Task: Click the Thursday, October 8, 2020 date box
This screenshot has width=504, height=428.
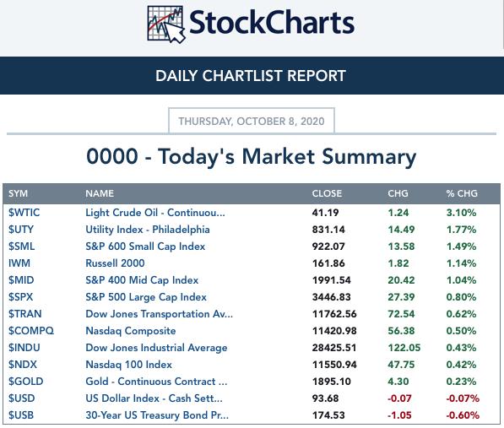Action: coord(252,121)
